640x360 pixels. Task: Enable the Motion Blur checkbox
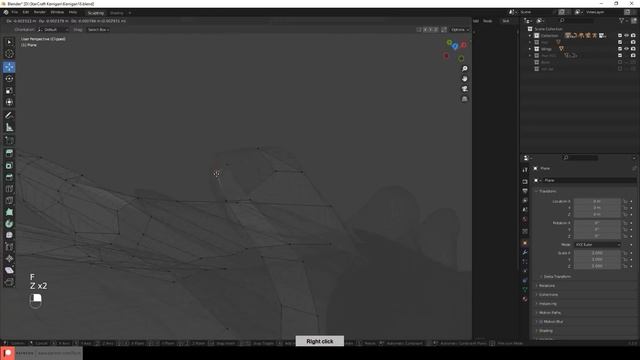pyautogui.click(x=541, y=322)
